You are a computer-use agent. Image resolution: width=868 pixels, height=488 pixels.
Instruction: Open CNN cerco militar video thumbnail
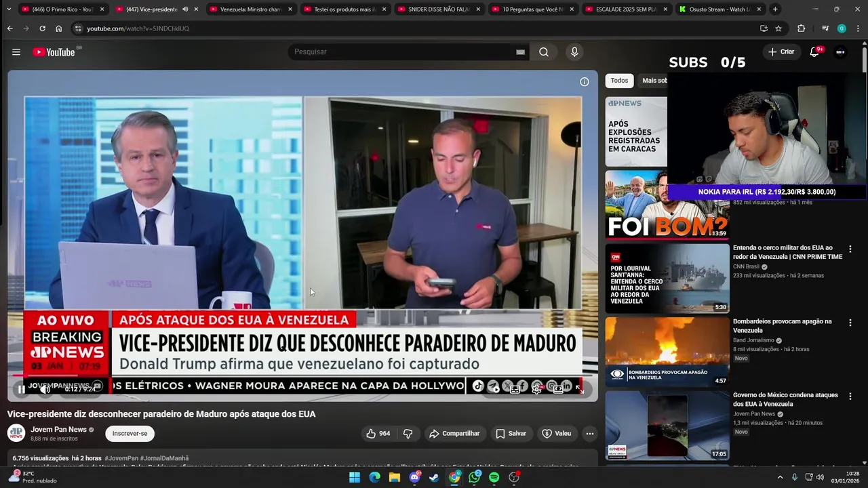(x=667, y=279)
